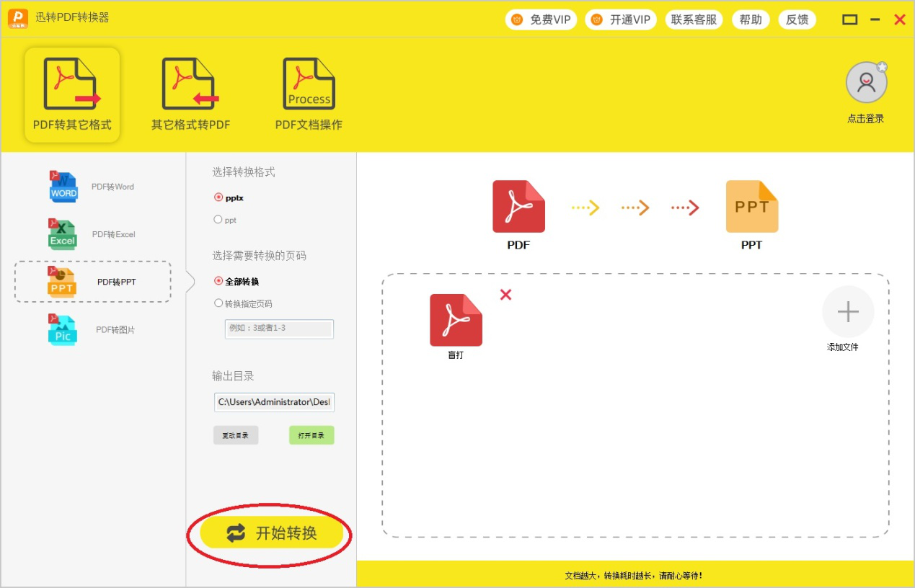
Task: Click 打开目录 to open output folder
Action: coord(311,435)
